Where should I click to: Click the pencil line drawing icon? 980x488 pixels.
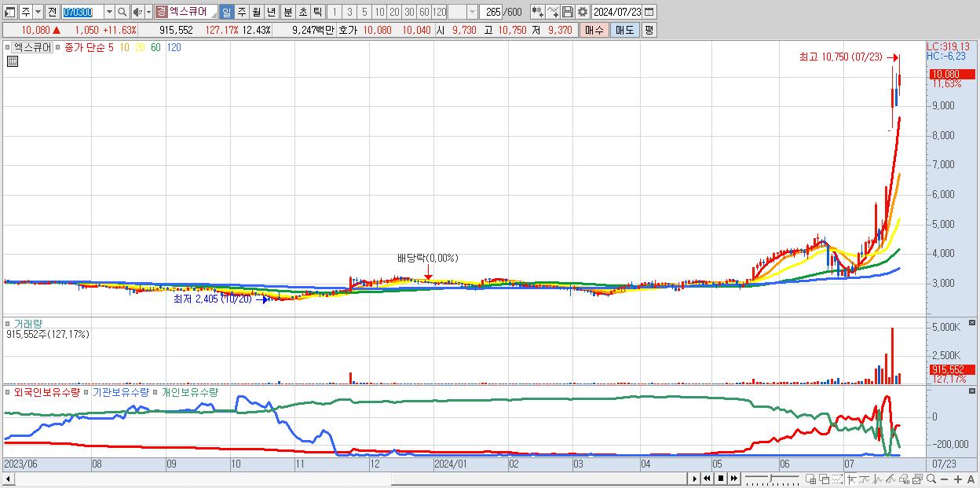point(890,479)
